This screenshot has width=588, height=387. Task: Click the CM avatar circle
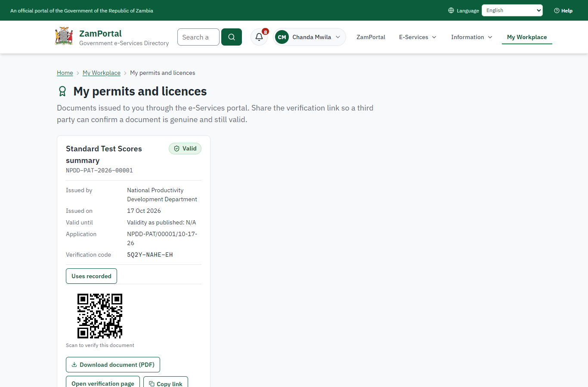[282, 37]
